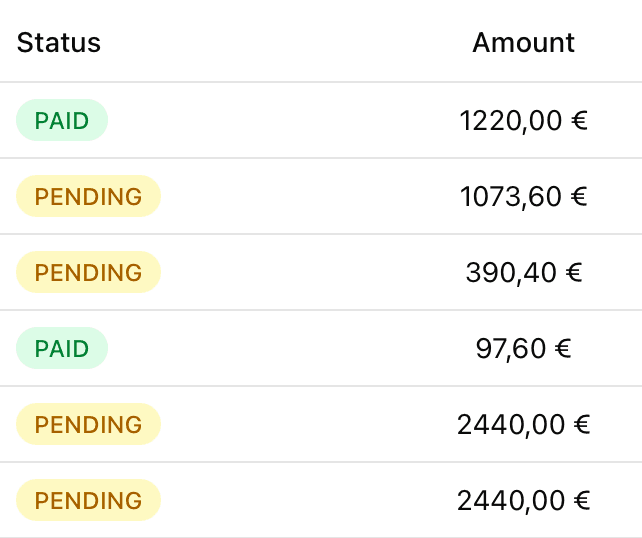This screenshot has height=538, width=642.
Task: Select the upper 2440,00 € amount
Action: 523,425
